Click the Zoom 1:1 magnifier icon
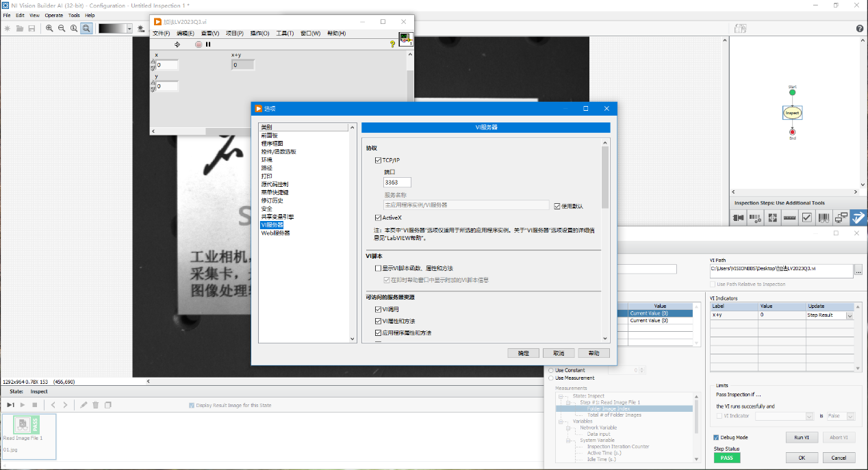 pyautogui.click(x=74, y=28)
